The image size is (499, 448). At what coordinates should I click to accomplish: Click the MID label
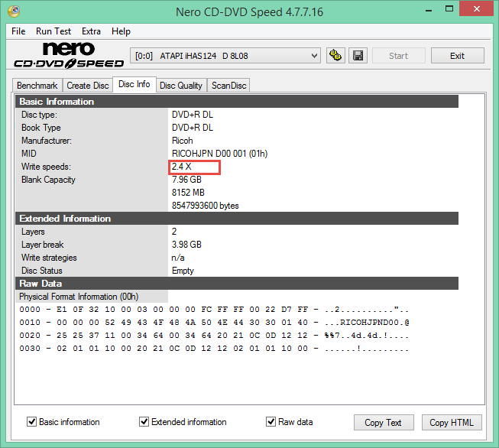coord(28,154)
